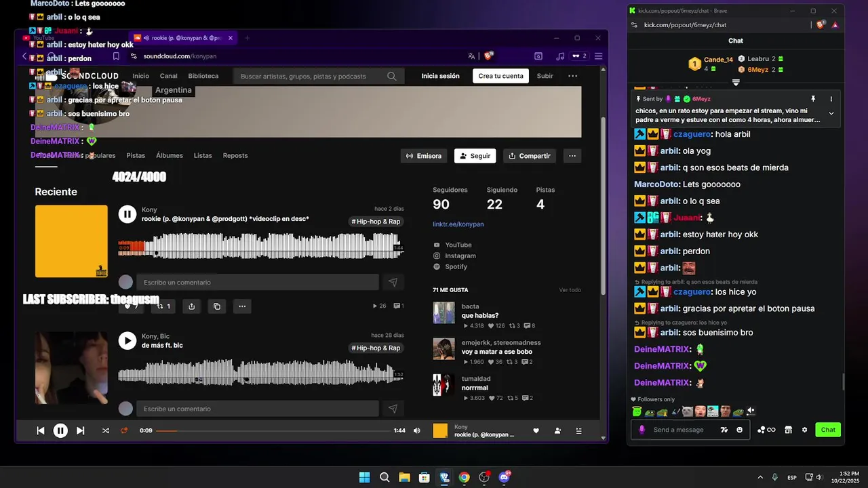Click the Seguir follow button
The height and width of the screenshot is (488, 868).
click(x=475, y=156)
